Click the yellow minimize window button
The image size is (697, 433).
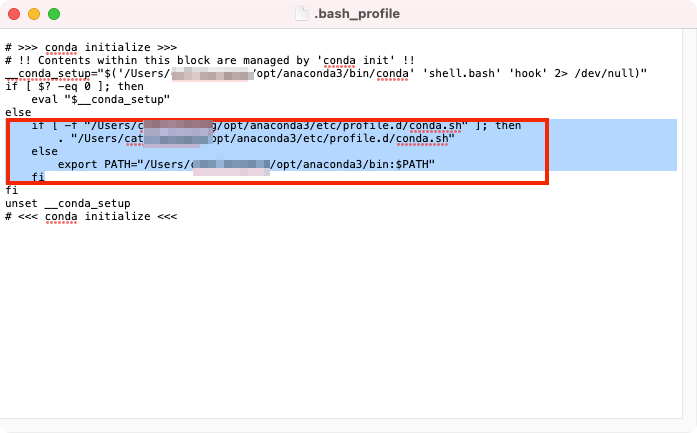[x=34, y=14]
